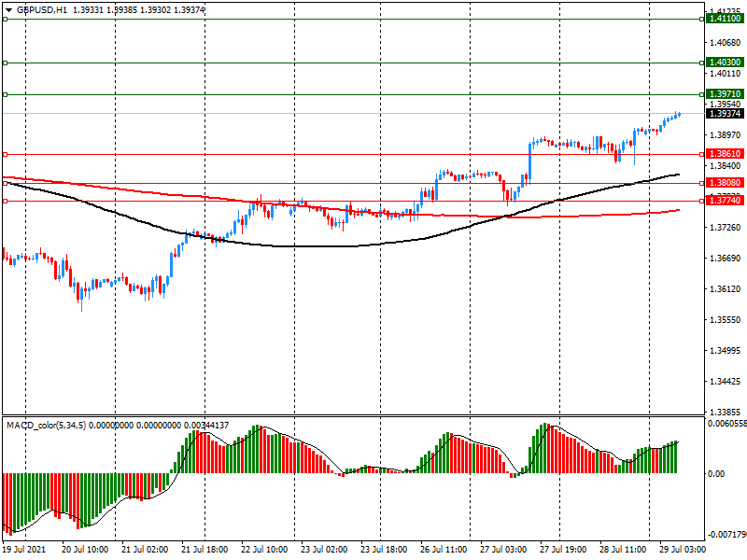Grab left handle of 1.37740 red line
The image size is (747, 560).
pyautogui.click(x=5, y=201)
